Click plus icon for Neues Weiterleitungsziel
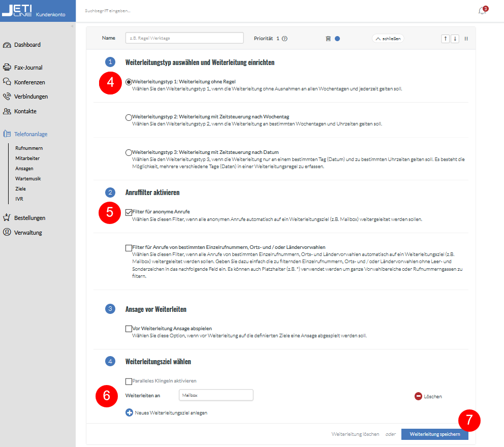This screenshot has width=504, height=447. point(129,413)
